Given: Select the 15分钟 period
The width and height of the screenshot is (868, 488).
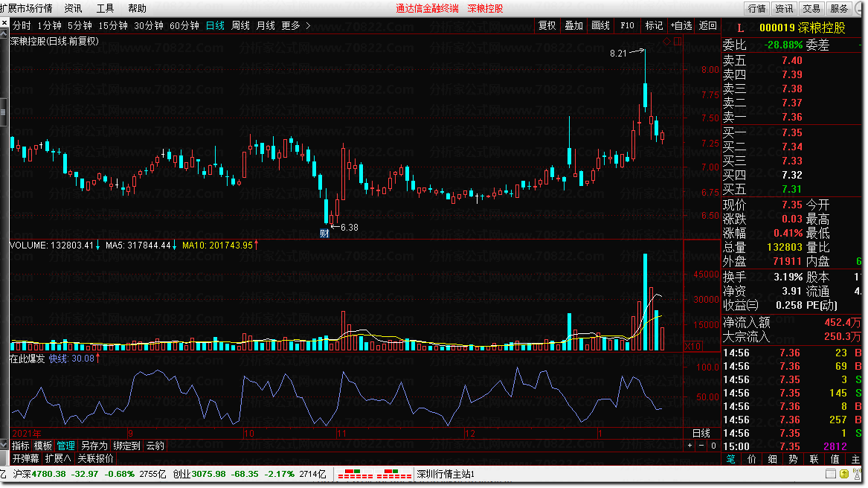Looking at the screenshot, I should point(113,25).
